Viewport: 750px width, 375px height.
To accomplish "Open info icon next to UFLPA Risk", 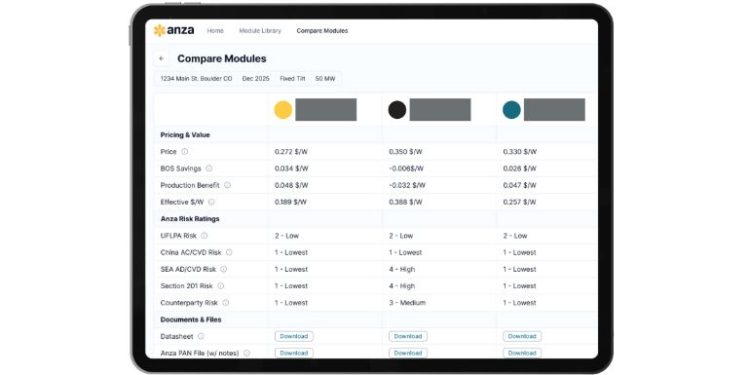I will point(204,235).
